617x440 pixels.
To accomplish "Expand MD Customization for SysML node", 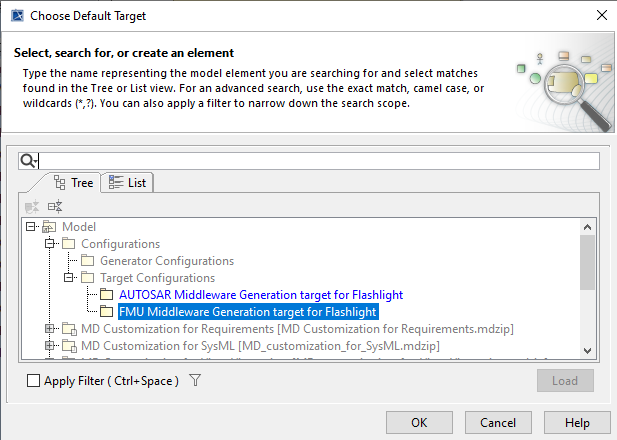I will 50,346.
